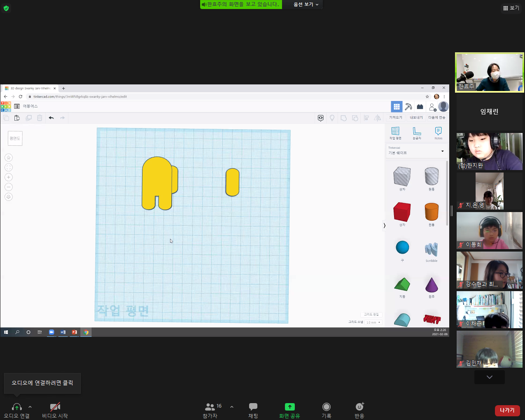Image resolution: width=525 pixels, height=420 pixels.
Task: Start video with 비디오 시작 button
Action: coord(55,411)
